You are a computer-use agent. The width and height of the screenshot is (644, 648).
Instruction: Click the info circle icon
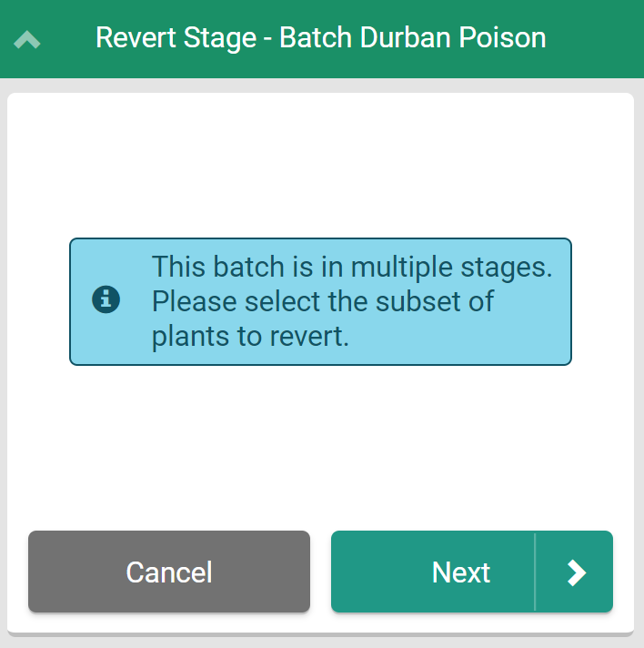[x=106, y=299]
